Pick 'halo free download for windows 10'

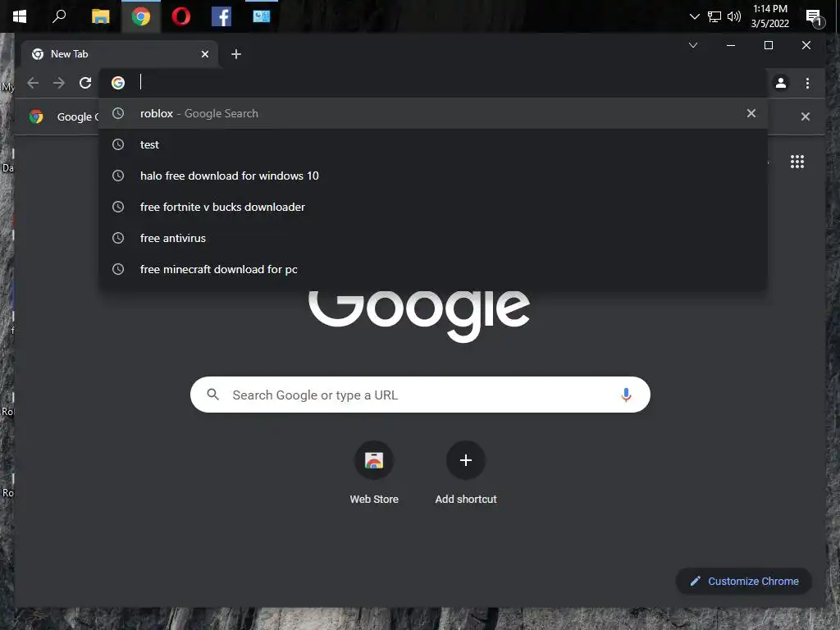point(433,176)
